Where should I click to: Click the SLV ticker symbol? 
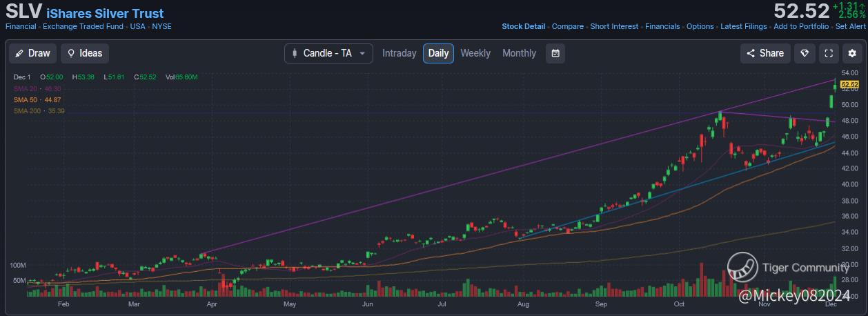(23, 11)
